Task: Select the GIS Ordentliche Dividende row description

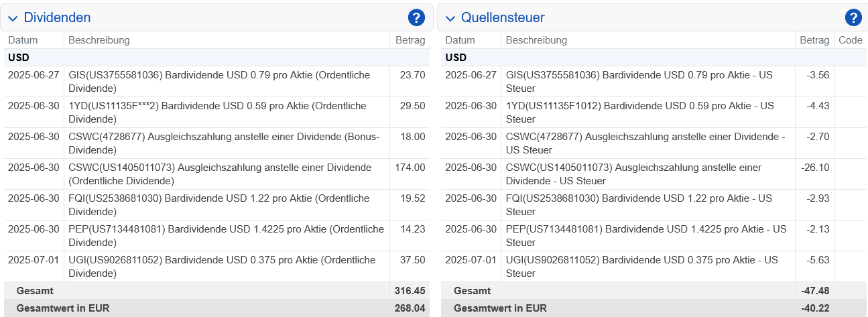Action: (219, 81)
